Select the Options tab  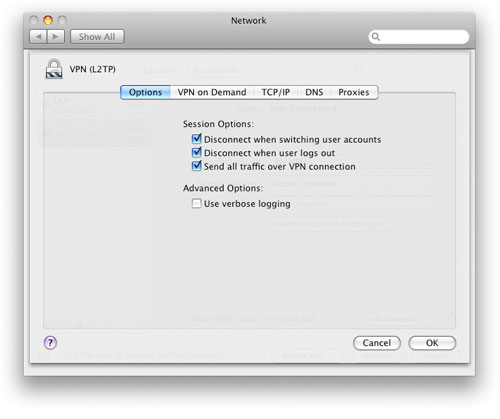[x=145, y=92]
